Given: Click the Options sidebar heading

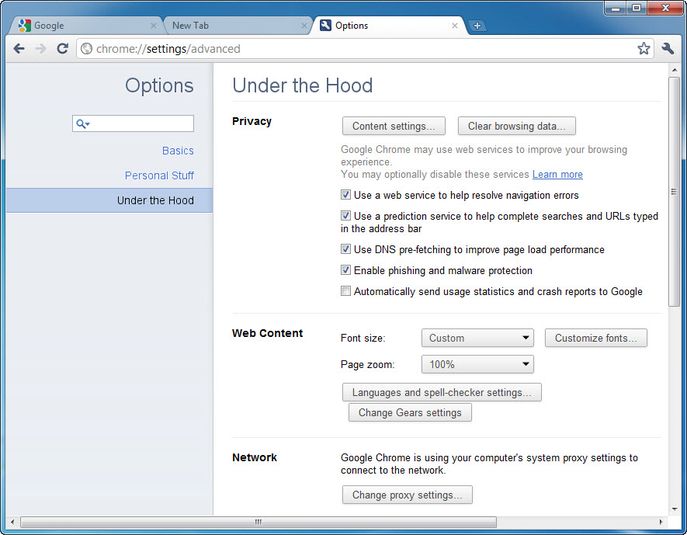Looking at the screenshot, I should click(159, 85).
